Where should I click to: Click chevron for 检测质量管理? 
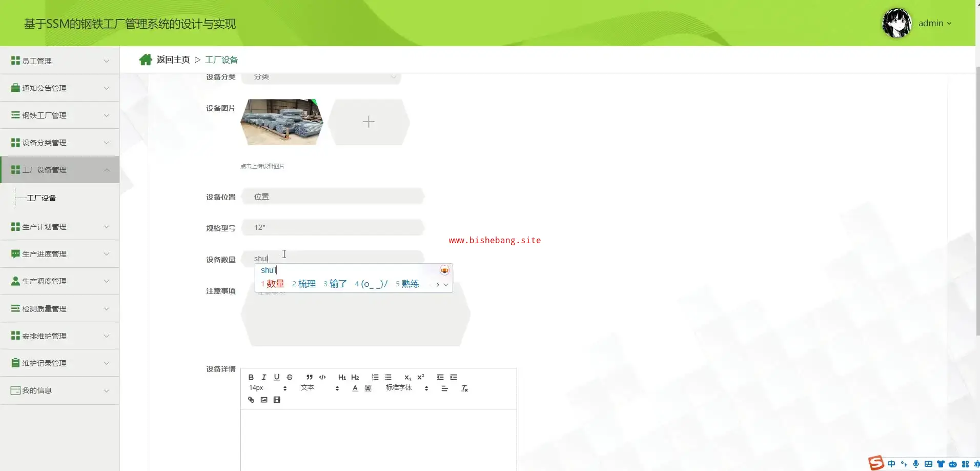point(107,309)
